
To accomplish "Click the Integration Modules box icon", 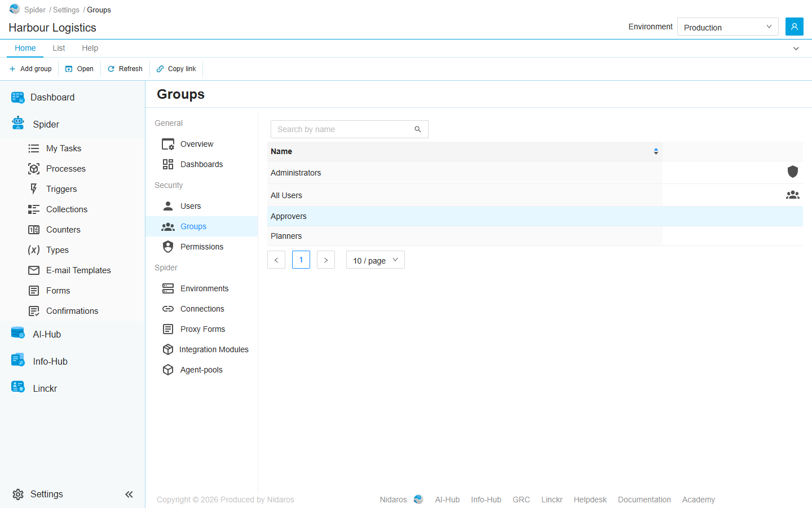I will (168, 349).
